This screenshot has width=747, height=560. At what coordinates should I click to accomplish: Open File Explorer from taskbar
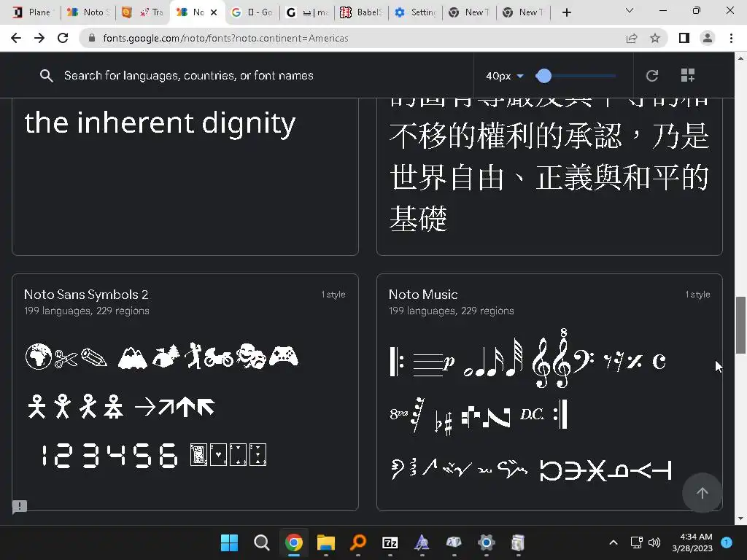[x=326, y=542]
